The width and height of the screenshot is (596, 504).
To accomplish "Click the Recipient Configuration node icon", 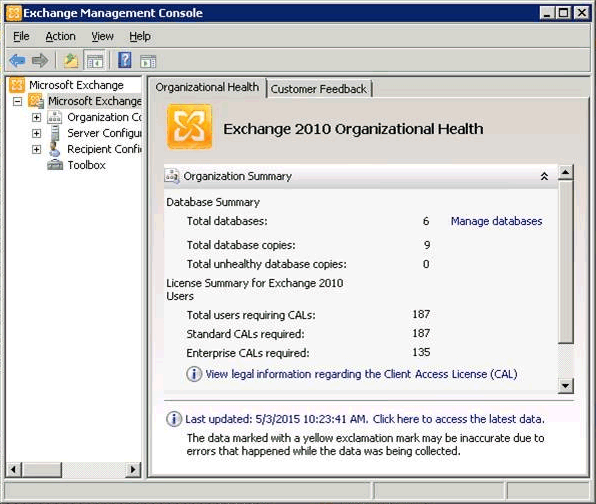I will 55,149.
